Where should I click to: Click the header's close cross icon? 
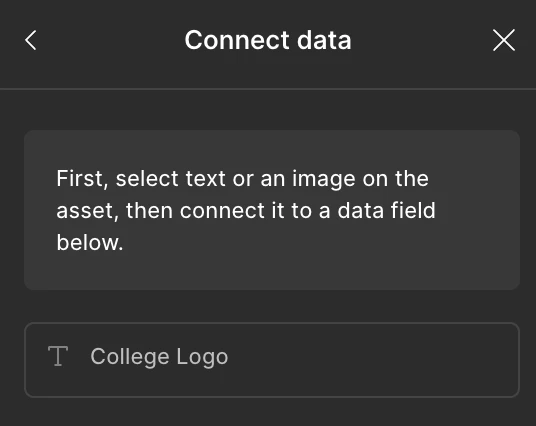pos(504,40)
